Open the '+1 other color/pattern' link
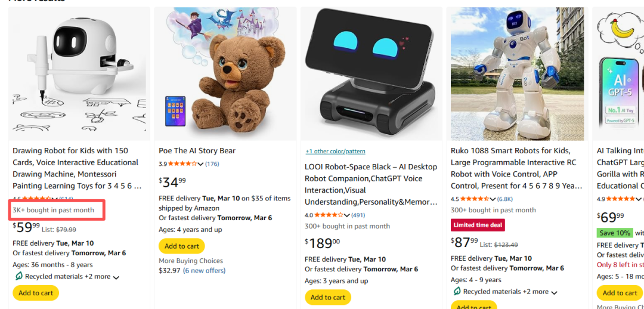The image size is (644, 309). 335,152
